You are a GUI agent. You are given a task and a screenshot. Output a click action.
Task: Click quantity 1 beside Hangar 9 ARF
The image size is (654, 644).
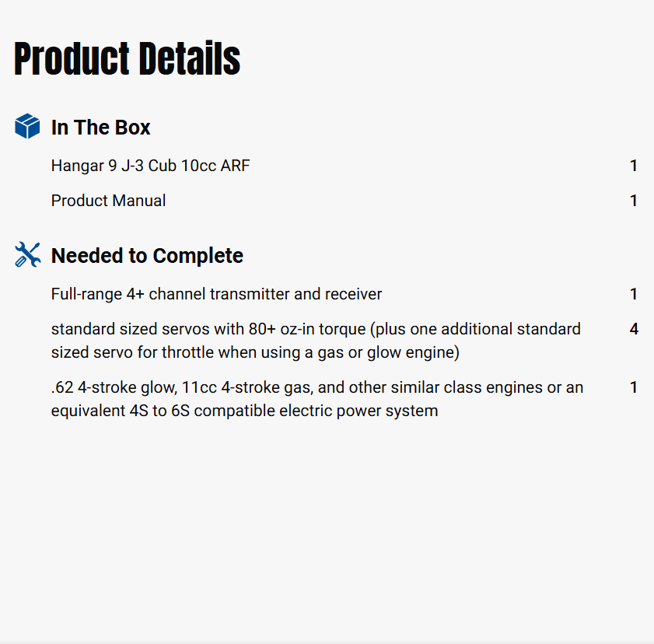[x=634, y=166]
